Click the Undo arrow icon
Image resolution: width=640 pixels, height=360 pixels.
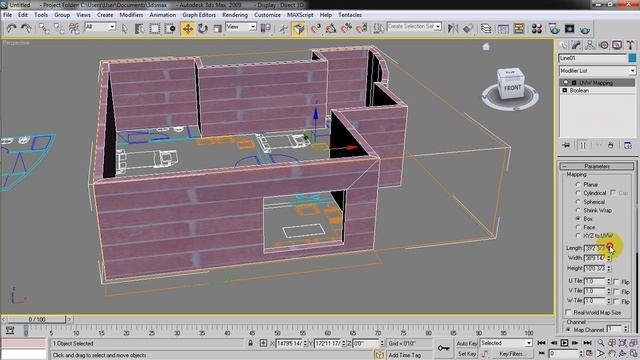tap(11, 28)
